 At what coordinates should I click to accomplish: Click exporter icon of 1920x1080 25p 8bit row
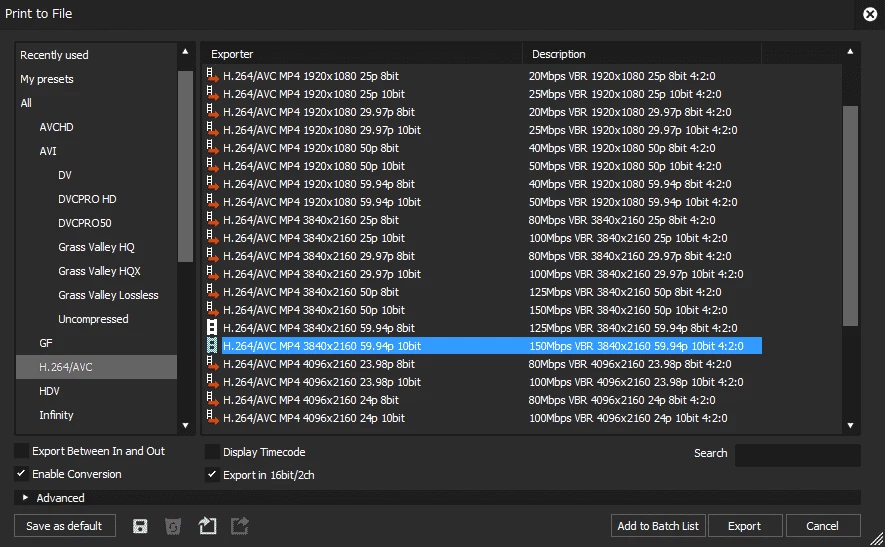[x=212, y=76]
